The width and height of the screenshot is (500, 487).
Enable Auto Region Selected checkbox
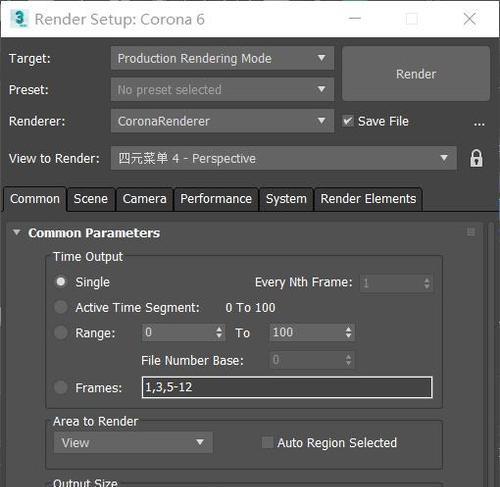coord(267,443)
